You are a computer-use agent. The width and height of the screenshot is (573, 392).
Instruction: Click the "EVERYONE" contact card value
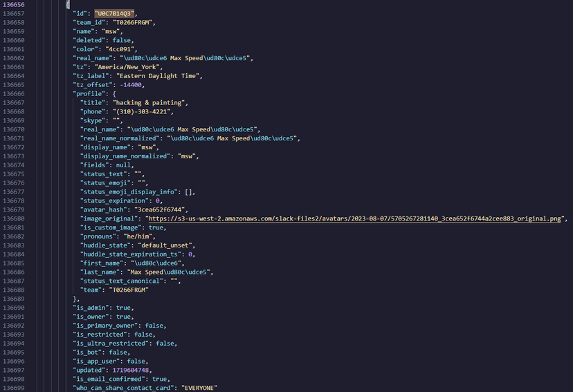199,388
